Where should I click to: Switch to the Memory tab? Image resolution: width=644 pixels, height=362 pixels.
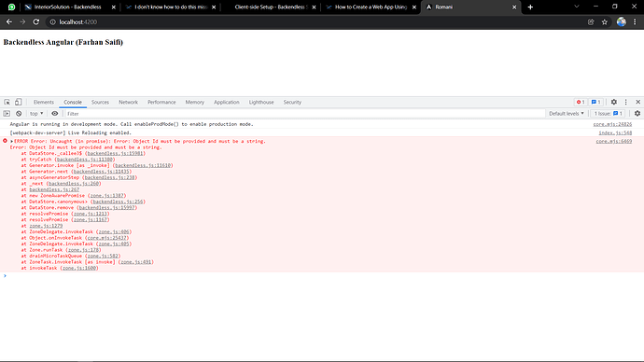tap(195, 103)
